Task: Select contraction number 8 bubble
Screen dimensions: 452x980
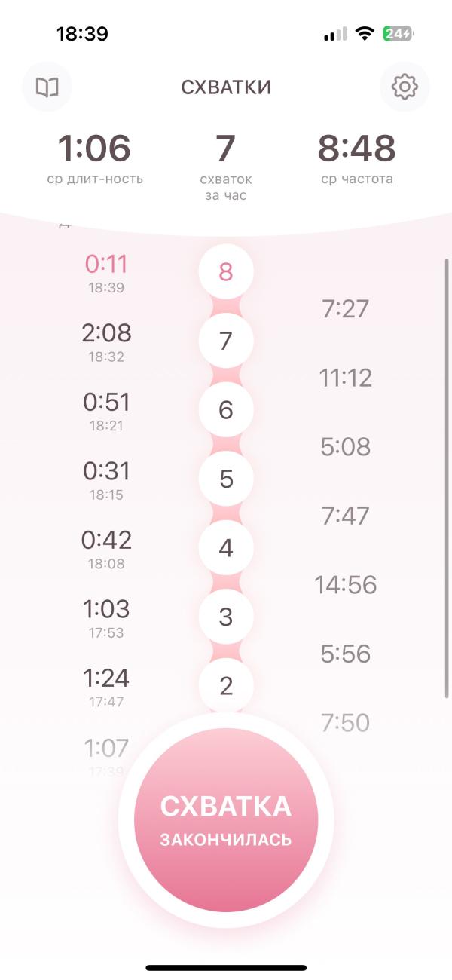Action: [x=226, y=272]
